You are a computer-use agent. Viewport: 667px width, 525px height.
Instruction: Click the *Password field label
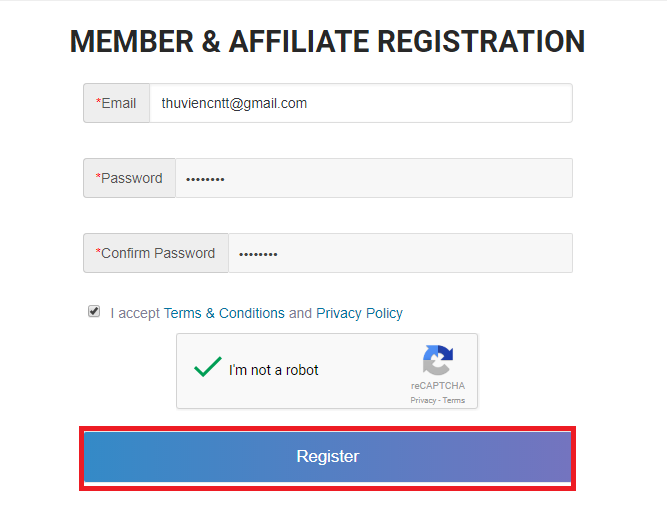129,178
